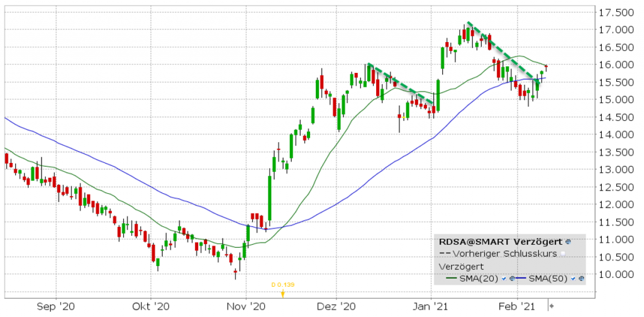Click the D 0.139 dividend text
This screenshot has width=644, height=317.
282,284
